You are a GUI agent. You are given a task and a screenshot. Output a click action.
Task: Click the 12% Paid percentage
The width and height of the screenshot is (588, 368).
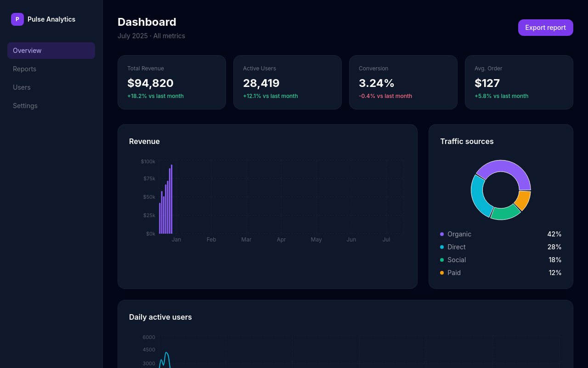point(555,273)
